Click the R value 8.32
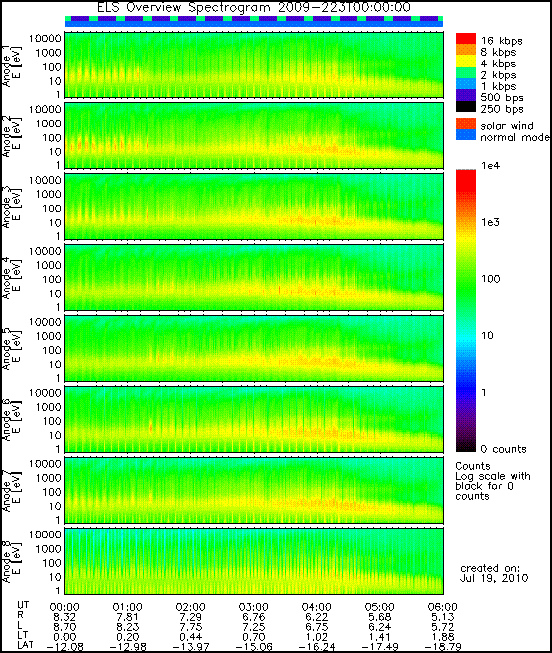Image resolution: width=552 pixels, height=653 pixels. 65,617
